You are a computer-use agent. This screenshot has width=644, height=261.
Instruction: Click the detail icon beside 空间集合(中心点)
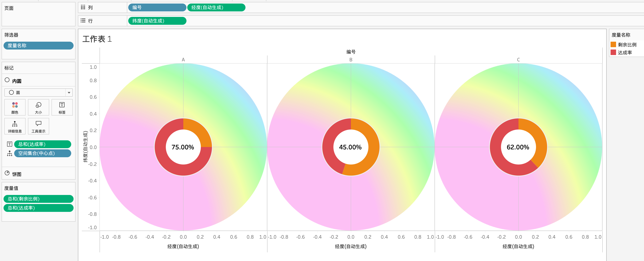tap(9, 153)
